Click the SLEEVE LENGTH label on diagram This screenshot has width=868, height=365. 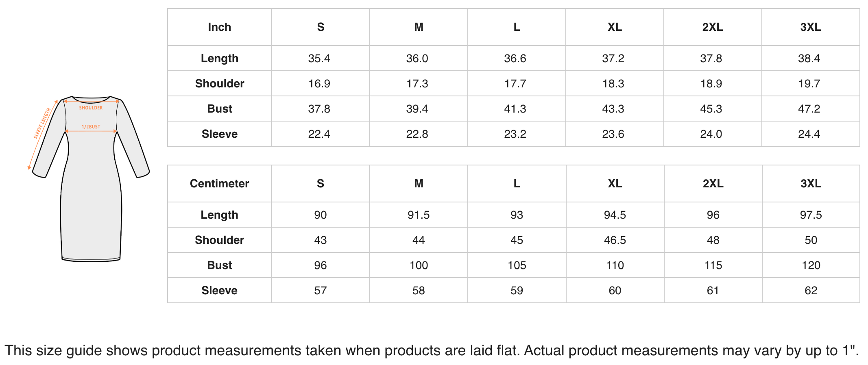42,123
